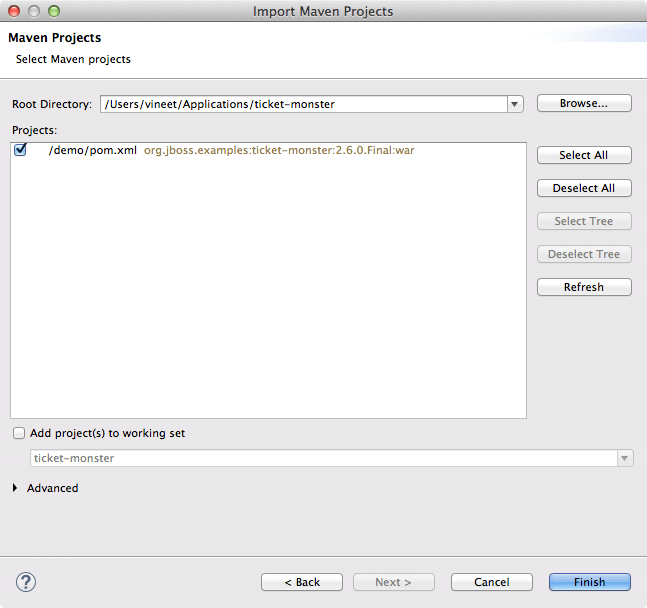
Task: Open the working set ticket-monster dropdown
Action: point(625,458)
